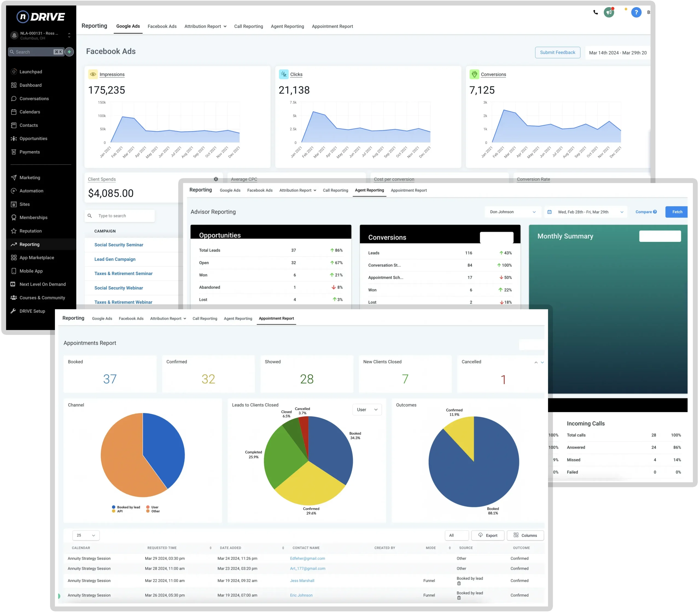Open Courses & Community in sidebar

tap(42, 298)
